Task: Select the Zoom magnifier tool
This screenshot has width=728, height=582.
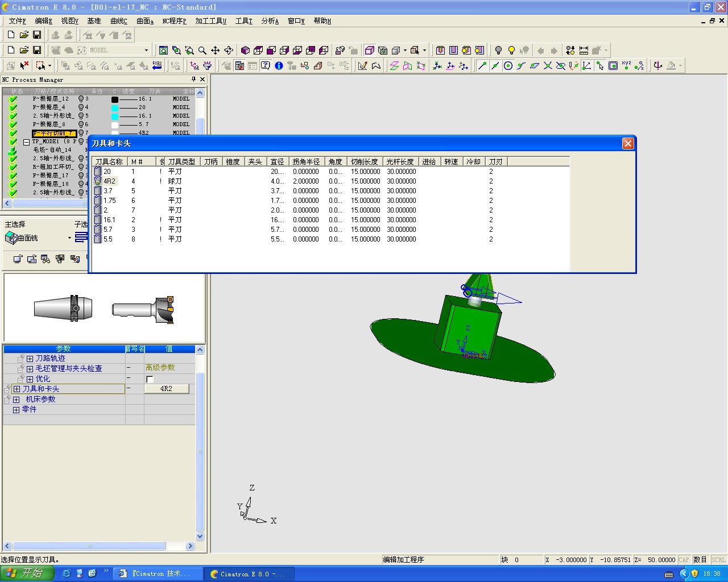Action: point(202,50)
